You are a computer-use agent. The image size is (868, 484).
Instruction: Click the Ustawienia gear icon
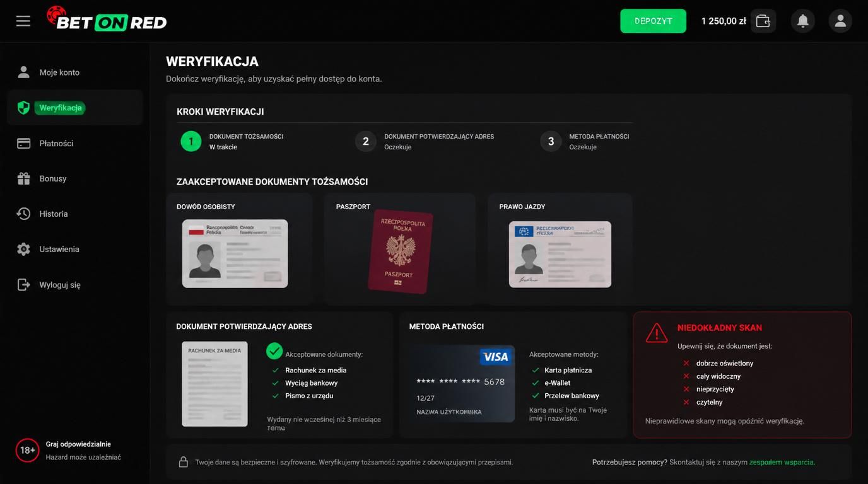pyautogui.click(x=23, y=249)
